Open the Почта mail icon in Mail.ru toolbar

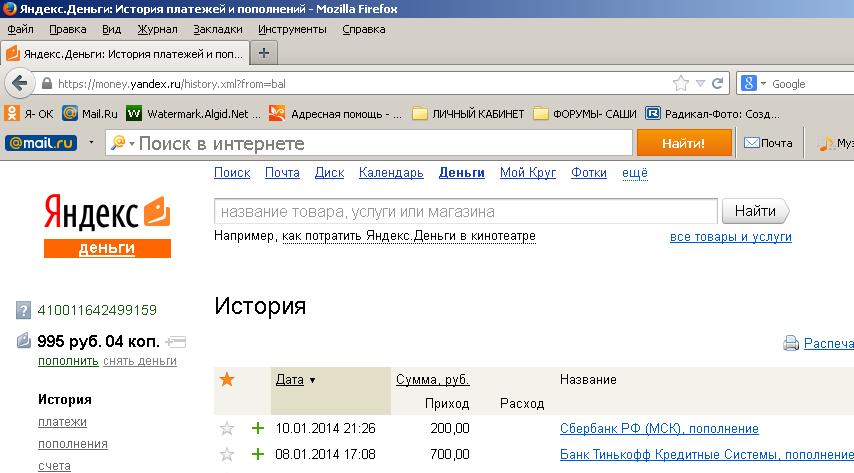click(751, 143)
